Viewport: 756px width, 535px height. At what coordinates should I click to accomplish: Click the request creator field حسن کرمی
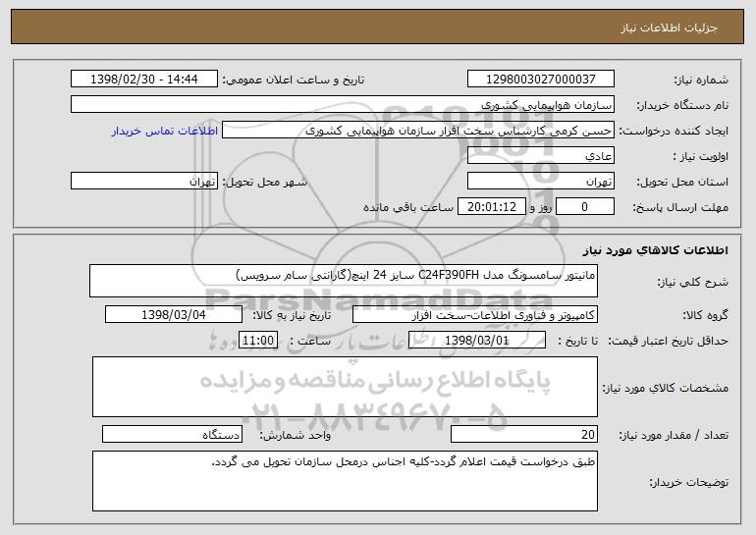tap(418, 131)
